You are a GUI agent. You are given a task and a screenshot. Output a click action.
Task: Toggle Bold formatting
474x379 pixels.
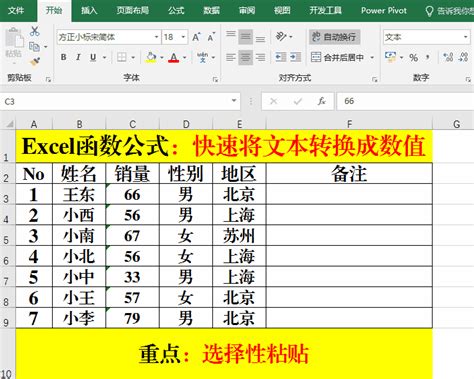point(63,57)
